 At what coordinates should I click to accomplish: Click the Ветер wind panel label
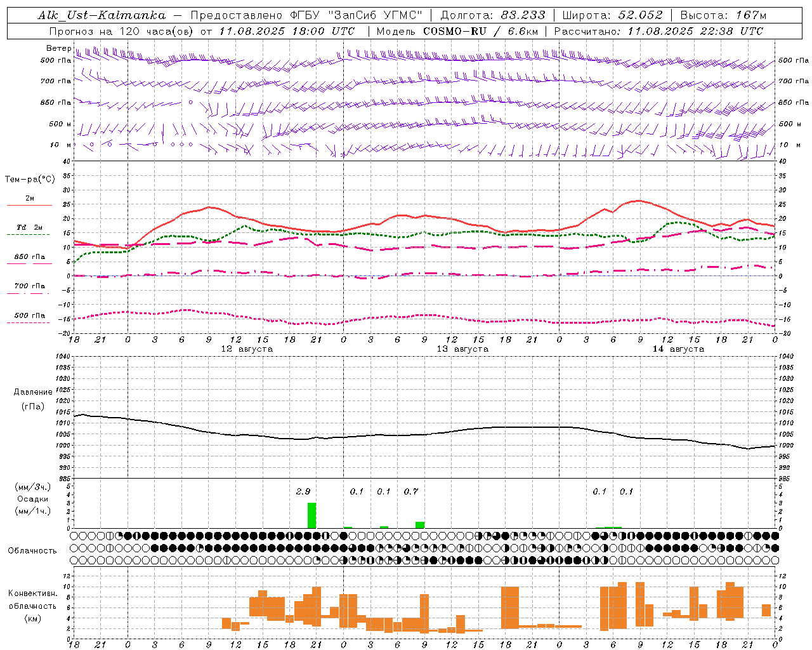[58, 48]
